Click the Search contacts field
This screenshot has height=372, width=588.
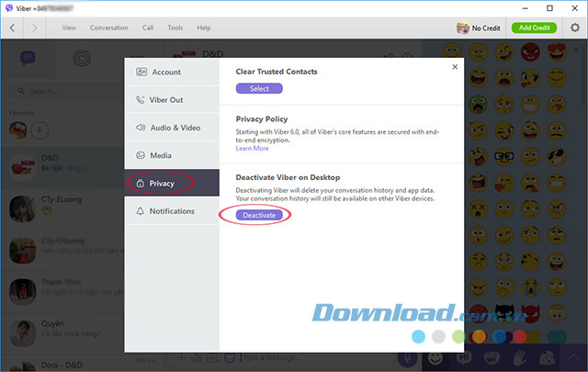[x=67, y=91]
